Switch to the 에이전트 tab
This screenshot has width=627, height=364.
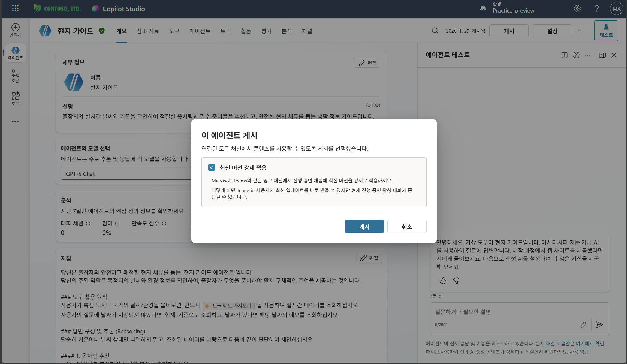click(x=200, y=31)
